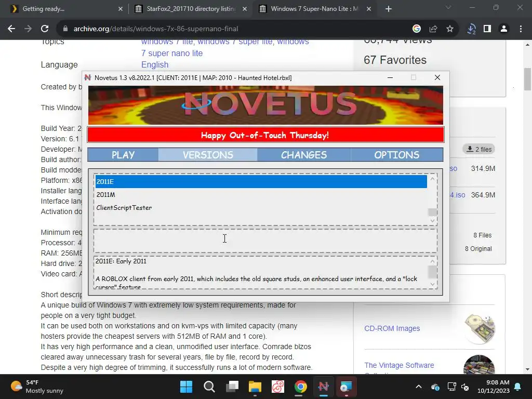Open the OPTIONS tab in Novetus
Image resolution: width=532 pixels, height=399 pixels.
396,155
